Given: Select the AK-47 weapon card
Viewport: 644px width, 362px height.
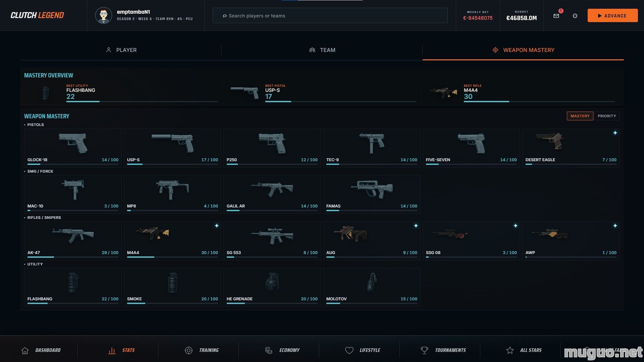Looking at the screenshot, I should 73,241.
